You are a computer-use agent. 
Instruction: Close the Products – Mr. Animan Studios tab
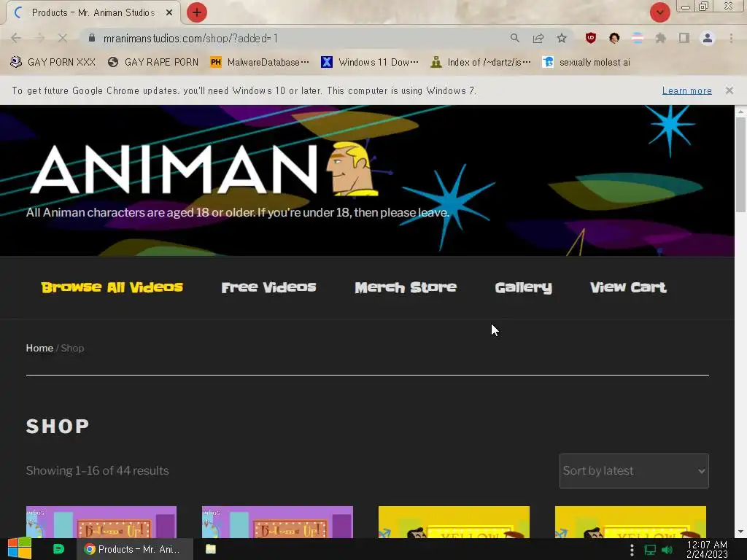[169, 13]
